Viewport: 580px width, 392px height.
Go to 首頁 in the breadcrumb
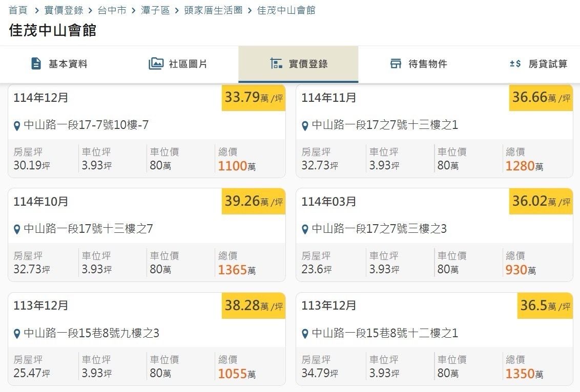[18, 10]
